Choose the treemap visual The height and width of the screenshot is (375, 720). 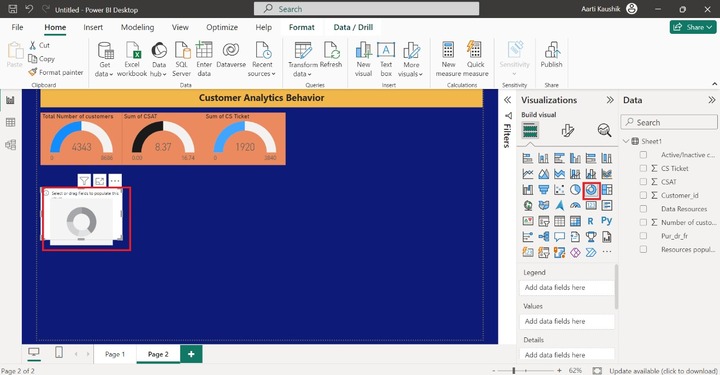607,190
